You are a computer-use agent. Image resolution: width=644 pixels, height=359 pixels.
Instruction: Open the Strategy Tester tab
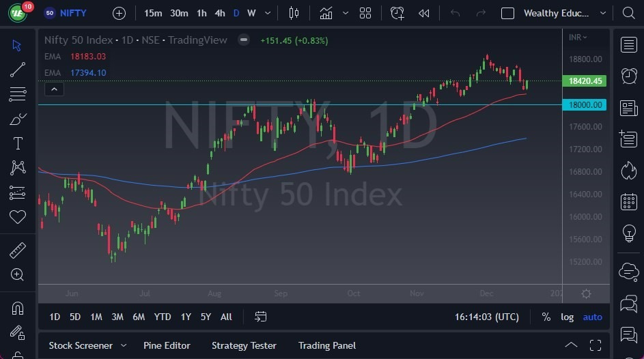tap(244, 345)
